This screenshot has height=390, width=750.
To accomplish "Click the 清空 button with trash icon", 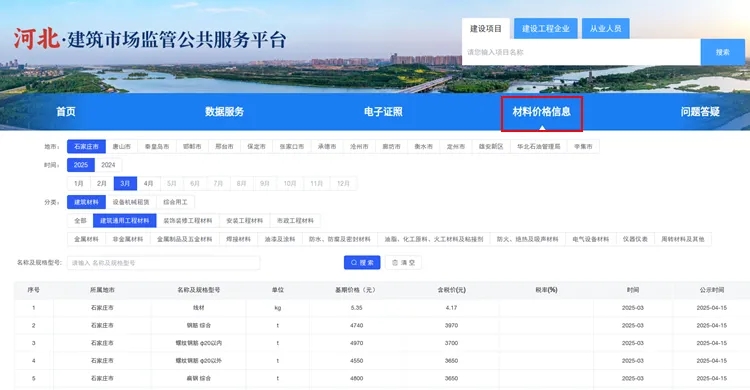I will 403,263.
